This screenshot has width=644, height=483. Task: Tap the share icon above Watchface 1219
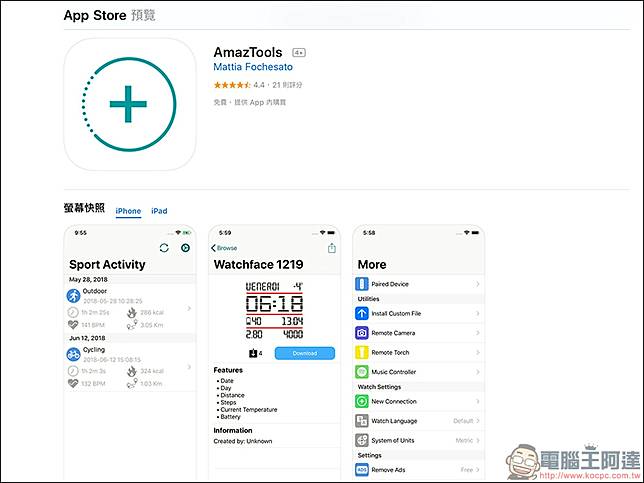pyautogui.click(x=332, y=248)
